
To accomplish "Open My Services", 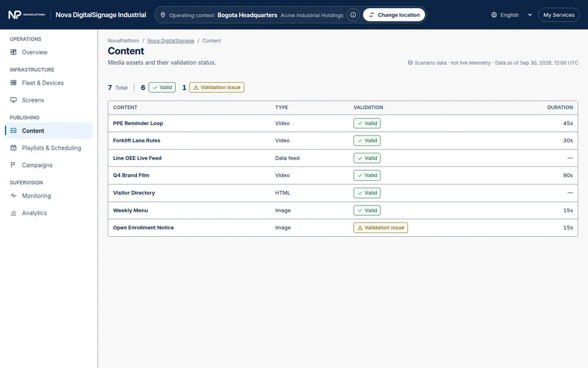I will [559, 15].
